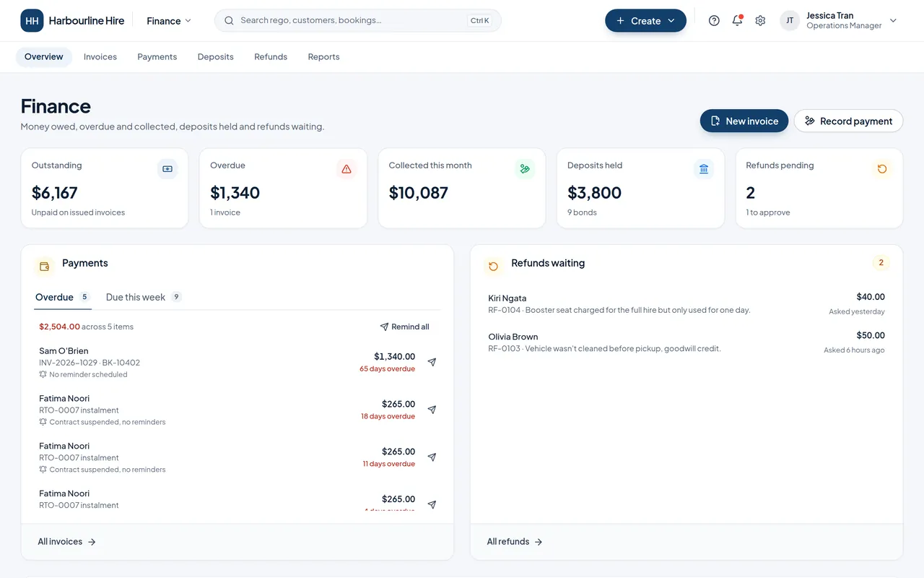Click the Record payment button
The width and height of the screenshot is (924, 578).
[x=848, y=121]
